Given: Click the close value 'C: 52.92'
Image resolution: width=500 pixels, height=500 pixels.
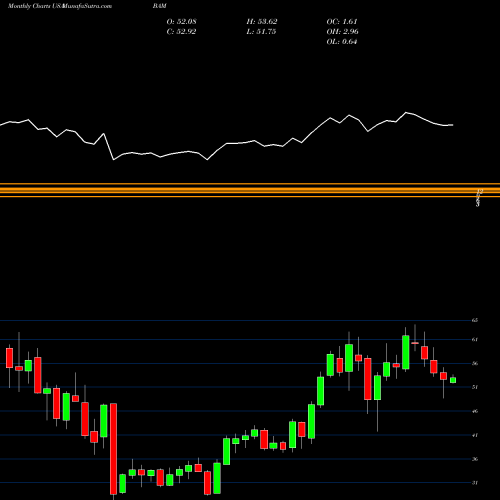Looking at the screenshot, I should (x=181, y=32).
